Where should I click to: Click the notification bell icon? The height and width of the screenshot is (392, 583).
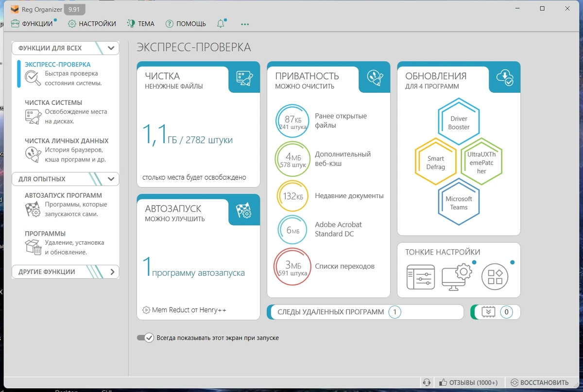pyautogui.click(x=221, y=23)
